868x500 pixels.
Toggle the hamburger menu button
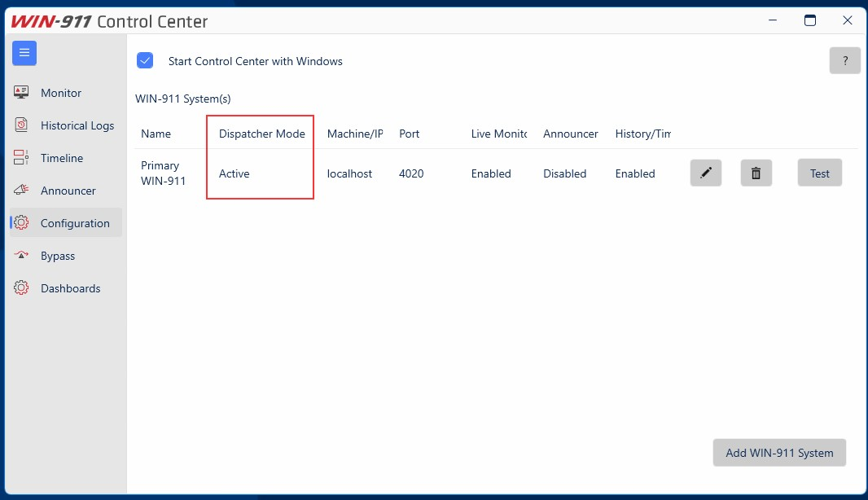[24, 53]
